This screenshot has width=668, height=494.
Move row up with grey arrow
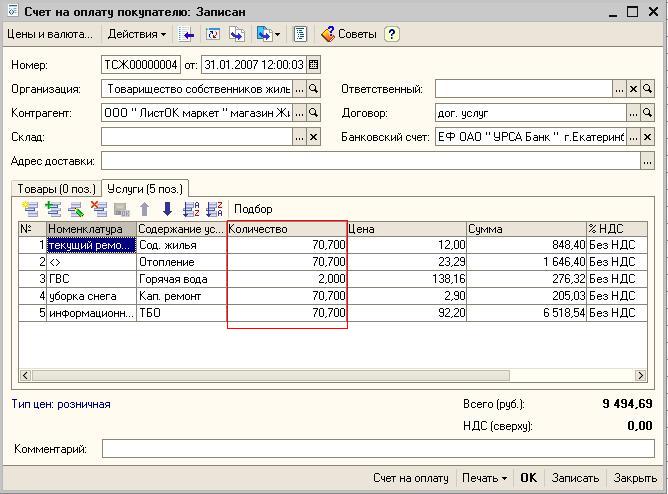pyautogui.click(x=144, y=209)
